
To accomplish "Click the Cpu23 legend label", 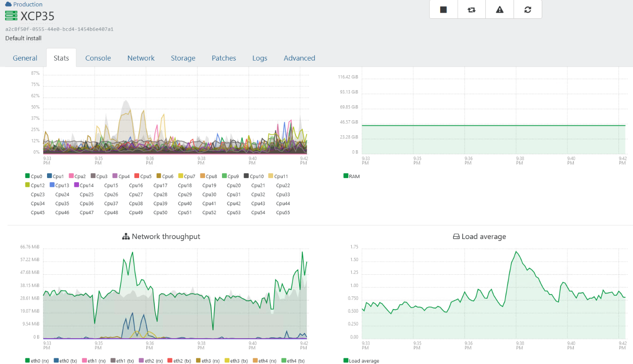I will [x=38, y=194].
